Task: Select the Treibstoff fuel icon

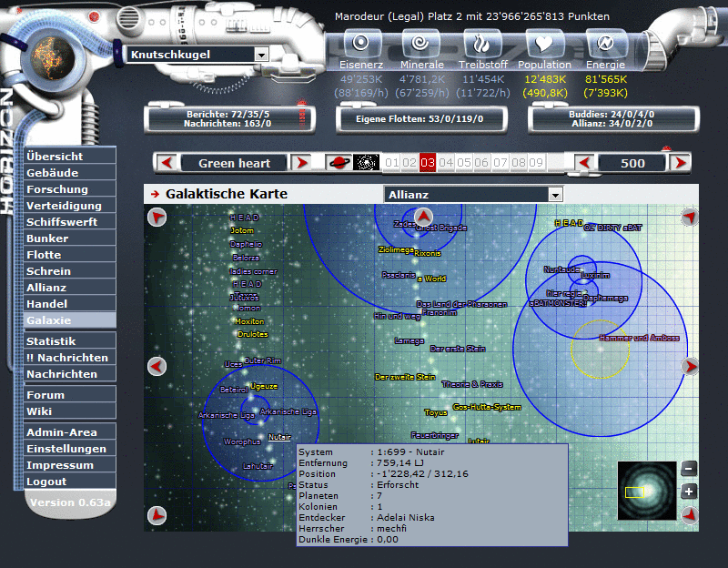Action: [x=483, y=42]
